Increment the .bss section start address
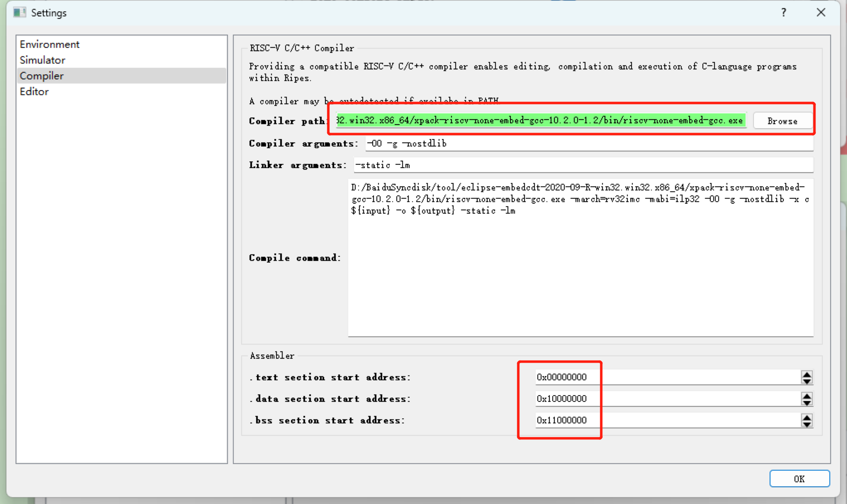Image resolution: width=847 pixels, height=504 pixels. (807, 417)
